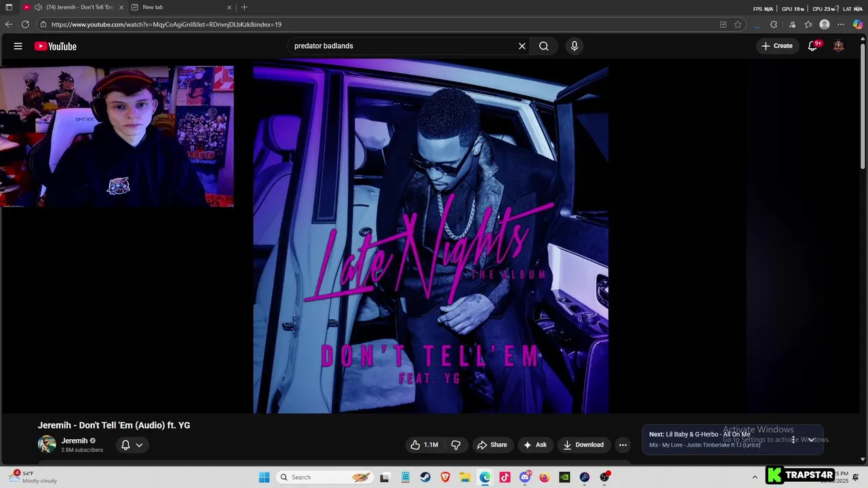Open the next-up All On Me entry
This screenshot has width=868, height=488.
click(x=700, y=434)
